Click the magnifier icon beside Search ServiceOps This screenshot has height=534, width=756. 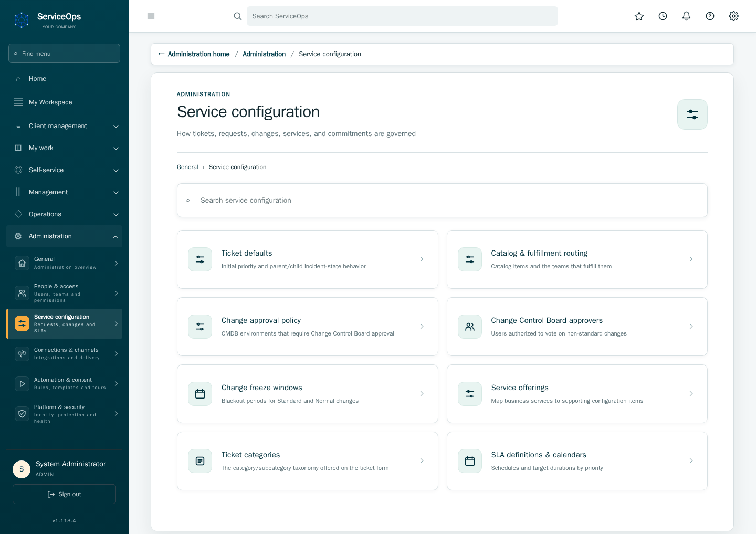click(238, 16)
